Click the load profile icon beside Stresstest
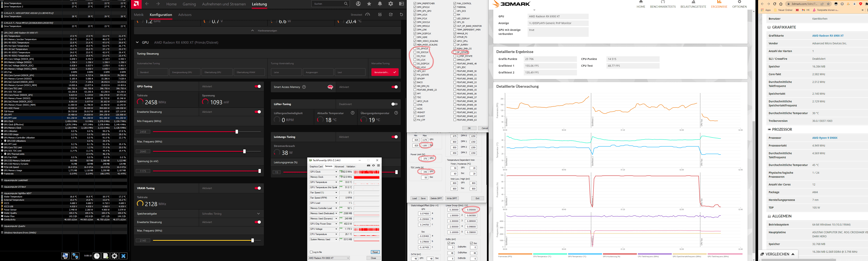868x261 pixels. coord(380,14)
